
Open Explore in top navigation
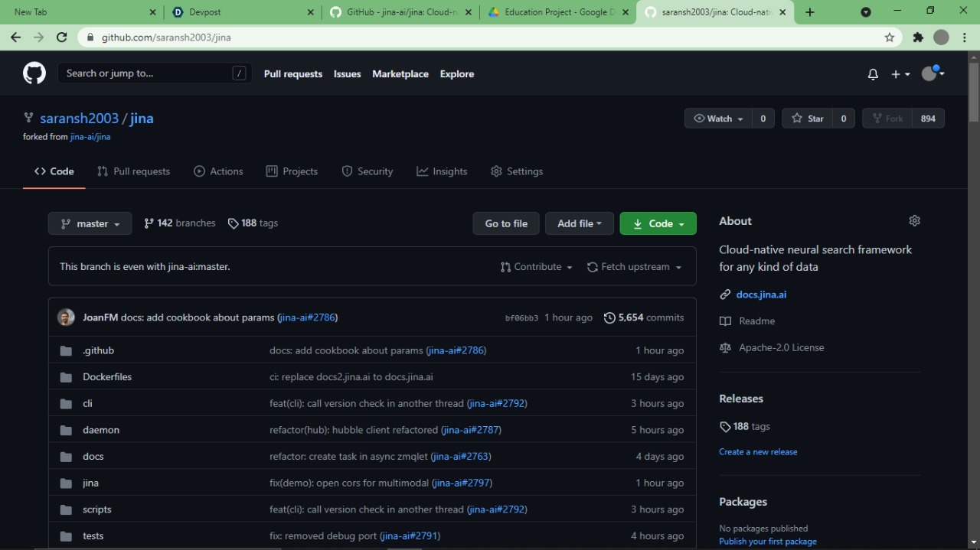pyautogui.click(x=457, y=74)
